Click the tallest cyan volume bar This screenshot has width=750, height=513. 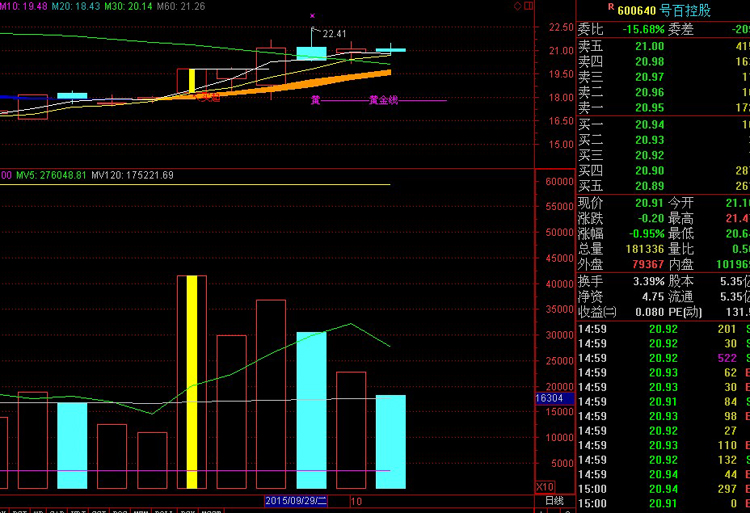(311, 410)
